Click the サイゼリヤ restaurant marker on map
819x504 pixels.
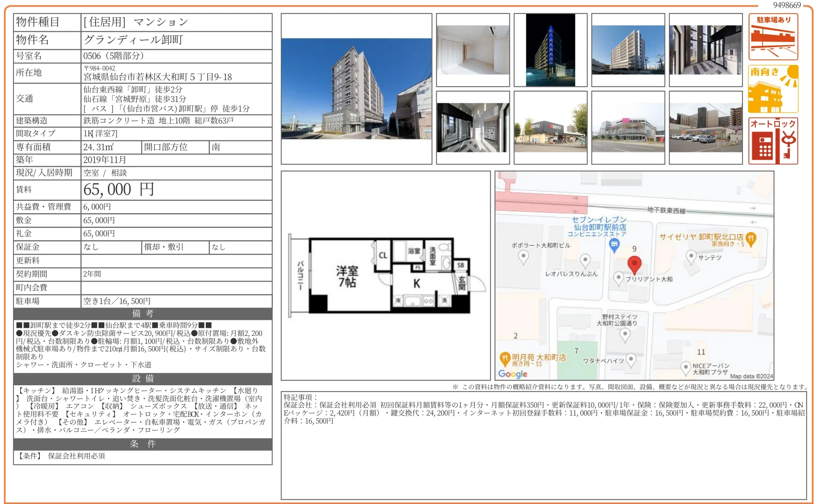750,239
